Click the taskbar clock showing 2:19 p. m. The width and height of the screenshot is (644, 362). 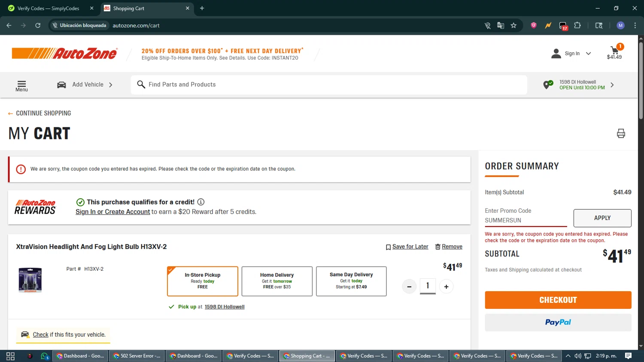(606, 356)
